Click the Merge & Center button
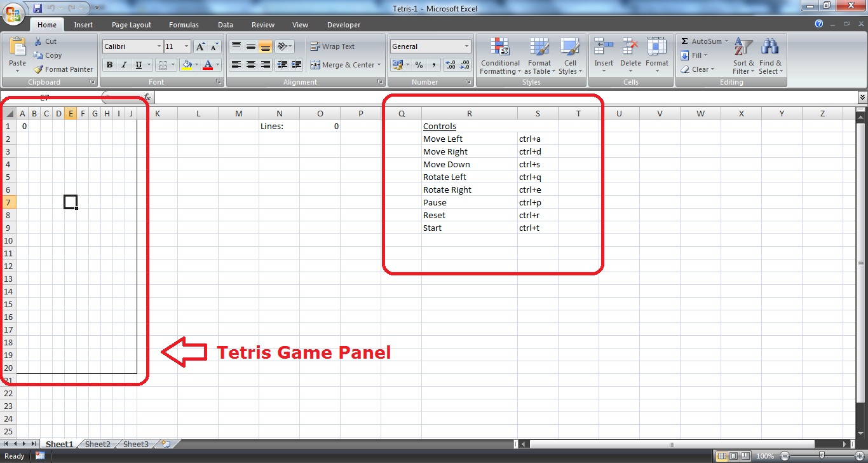The image size is (868, 463). point(342,65)
